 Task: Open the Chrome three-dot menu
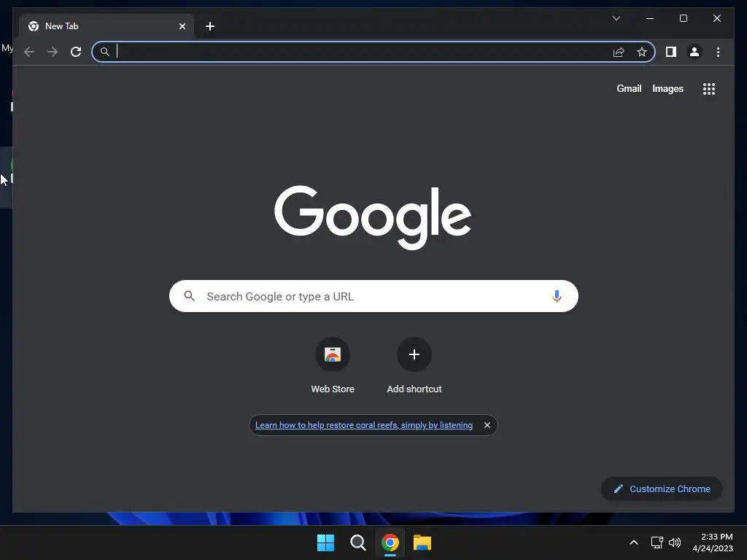click(x=718, y=52)
